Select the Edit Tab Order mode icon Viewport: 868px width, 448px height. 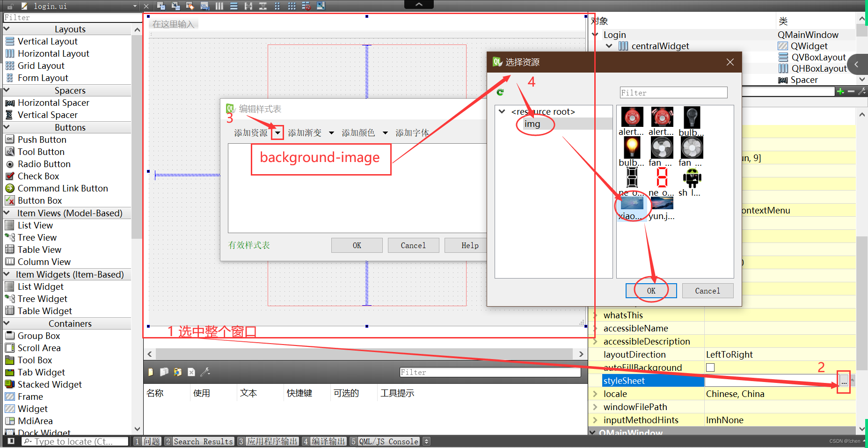point(204,6)
